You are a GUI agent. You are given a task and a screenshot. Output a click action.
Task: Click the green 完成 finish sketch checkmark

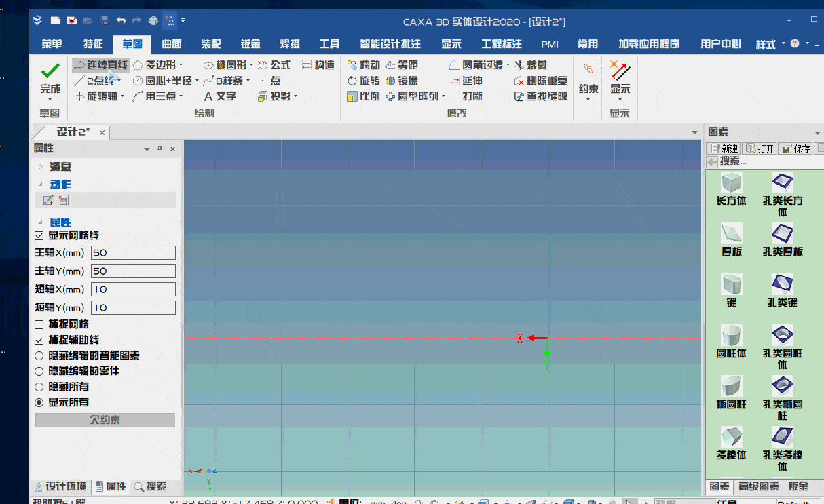[x=49, y=71]
